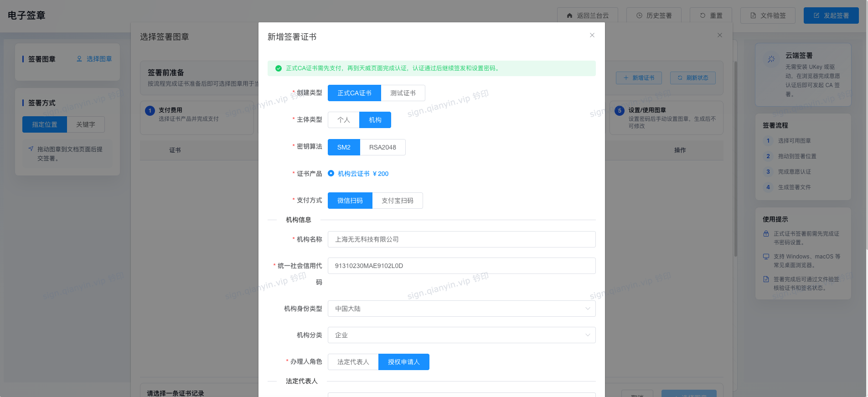
Task: Select 正式CA证书 creation type
Action: click(x=354, y=93)
